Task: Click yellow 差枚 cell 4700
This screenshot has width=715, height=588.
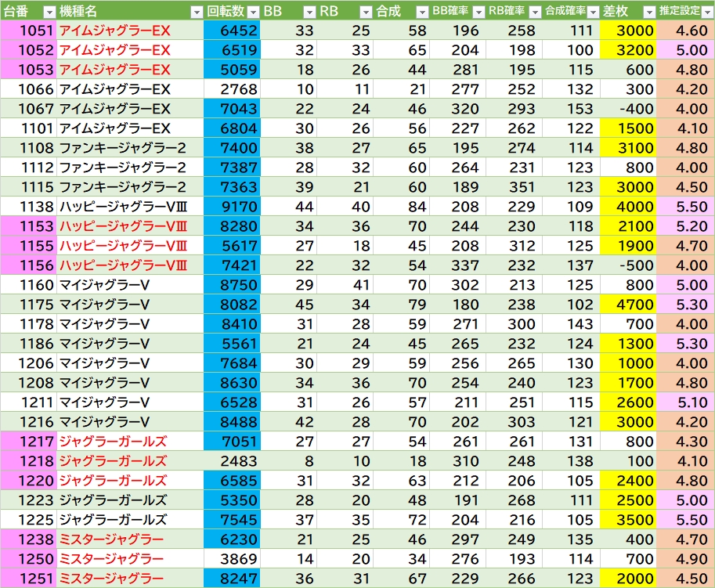Action: pyautogui.click(x=628, y=305)
